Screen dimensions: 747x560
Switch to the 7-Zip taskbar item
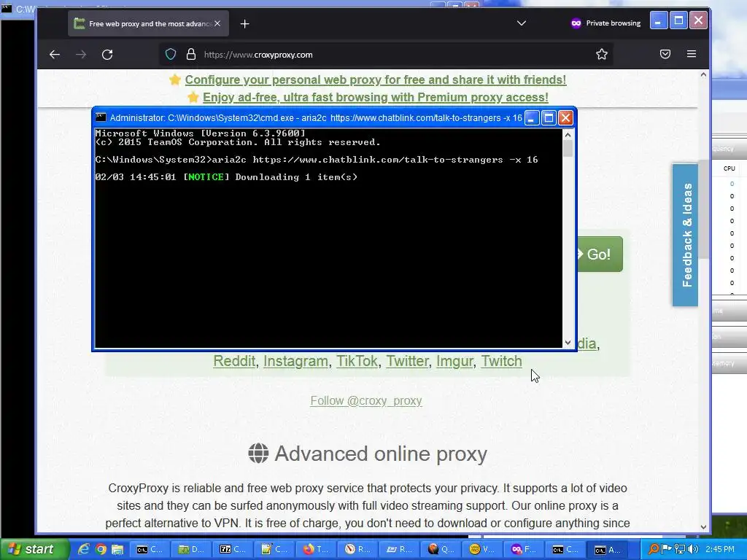pyautogui.click(x=233, y=549)
